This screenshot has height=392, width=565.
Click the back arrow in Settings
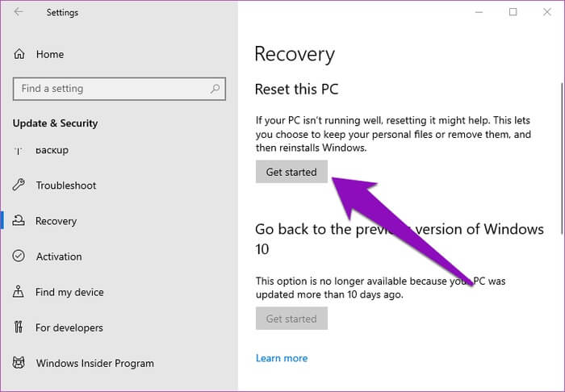tap(19, 12)
